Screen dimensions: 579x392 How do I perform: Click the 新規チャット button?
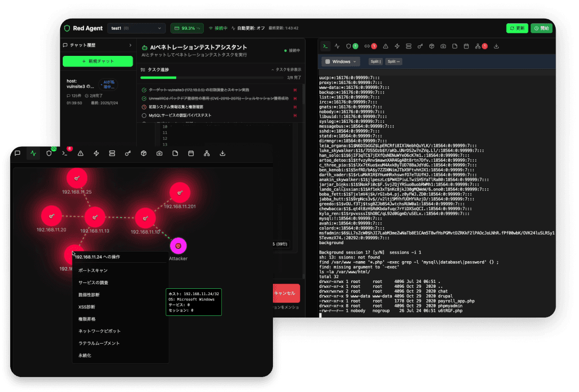[98, 61]
